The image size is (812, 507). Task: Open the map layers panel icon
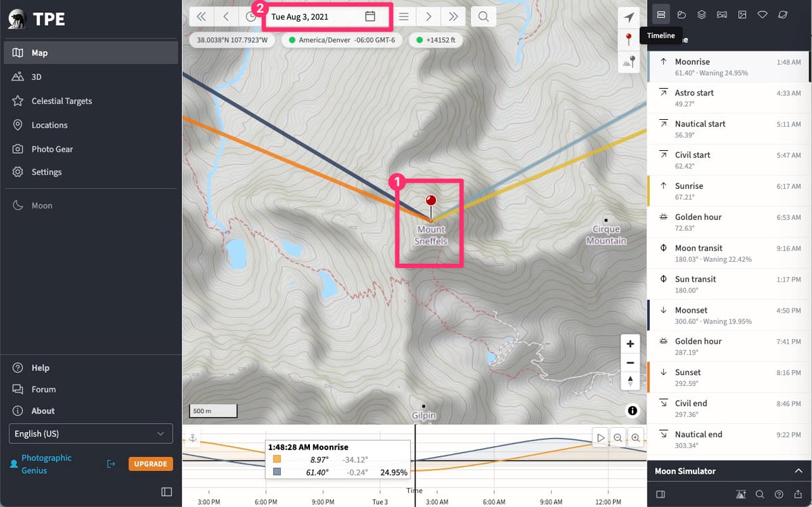tap(702, 14)
